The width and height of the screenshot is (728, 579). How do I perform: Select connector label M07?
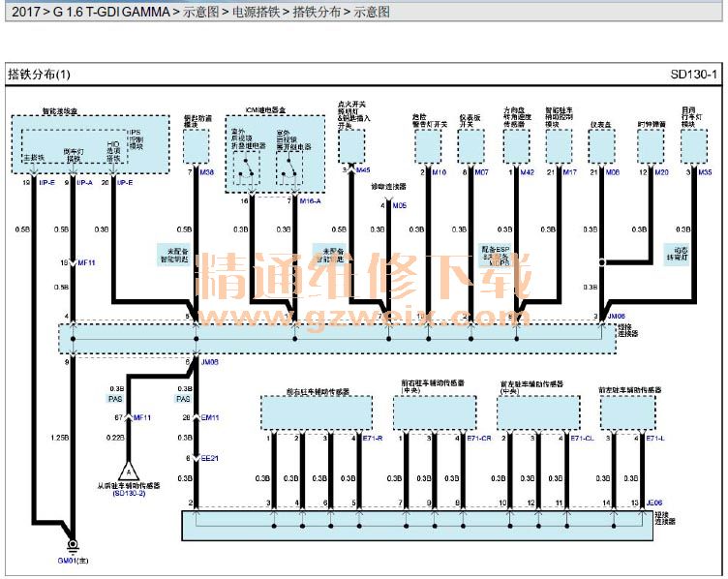(x=481, y=172)
